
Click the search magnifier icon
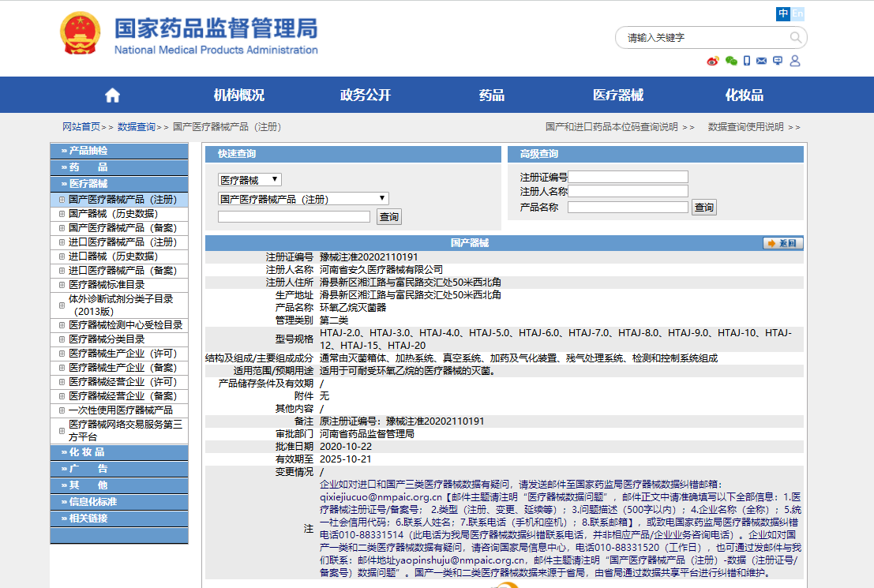pyautogui.click(x=795, y=37)
